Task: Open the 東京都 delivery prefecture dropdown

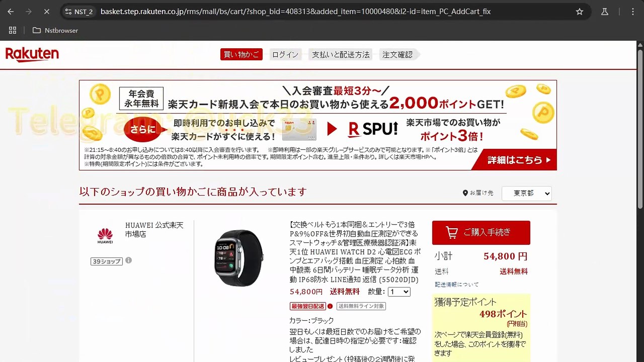Action: (526, 193)
